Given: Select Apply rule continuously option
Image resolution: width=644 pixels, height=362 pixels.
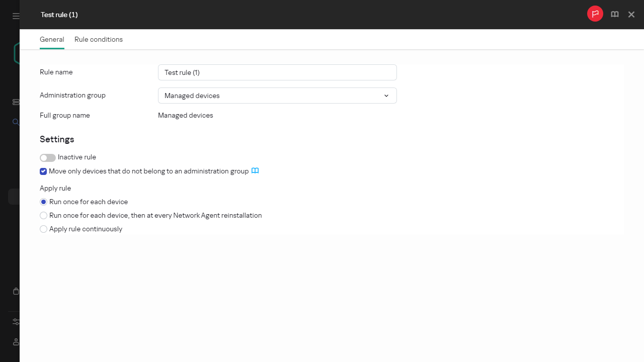Looking at the screenshot, I should (x=44, y=229).
